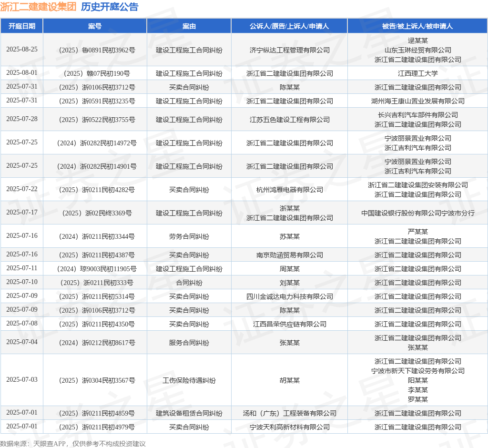Select plaintiff 宁波天利高新材料有限公司
Screen dimensions: 488x448
coord(289,427)
